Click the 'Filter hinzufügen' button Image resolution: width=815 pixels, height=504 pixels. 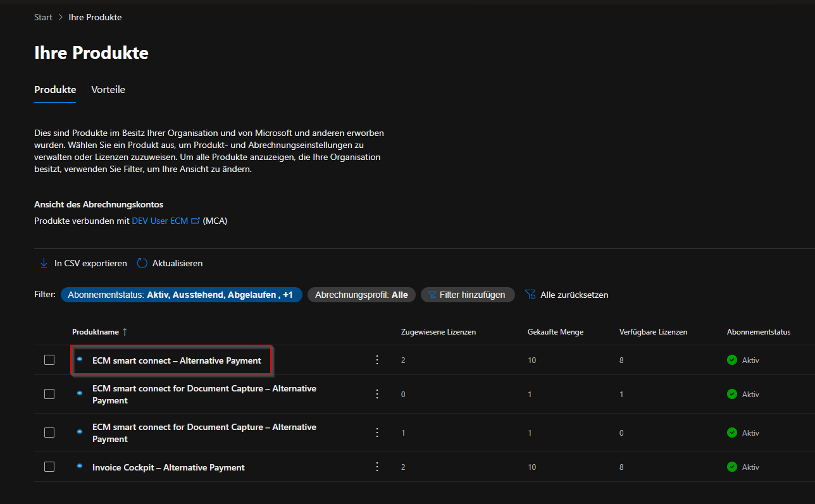[x=468, y=295]
